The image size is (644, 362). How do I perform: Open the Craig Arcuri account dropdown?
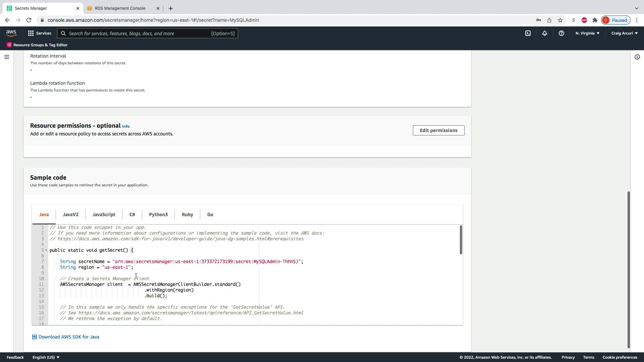pyautogui.click(x=624, y=33)
